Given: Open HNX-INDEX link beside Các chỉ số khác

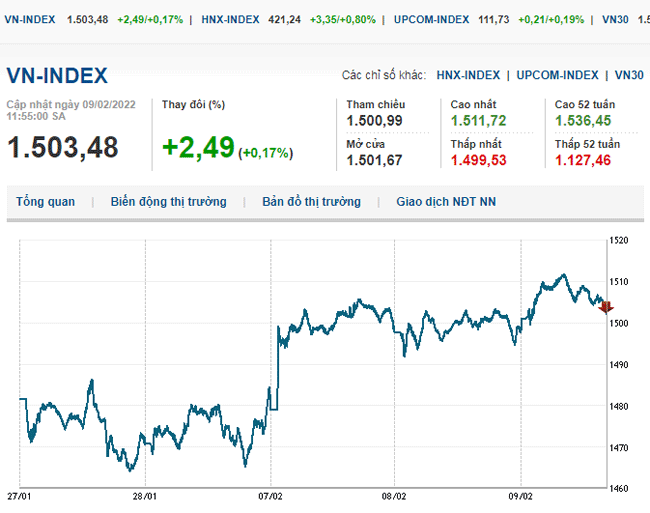Looking at the screenshot, I should pyautogui.click(x=468, y=75).
